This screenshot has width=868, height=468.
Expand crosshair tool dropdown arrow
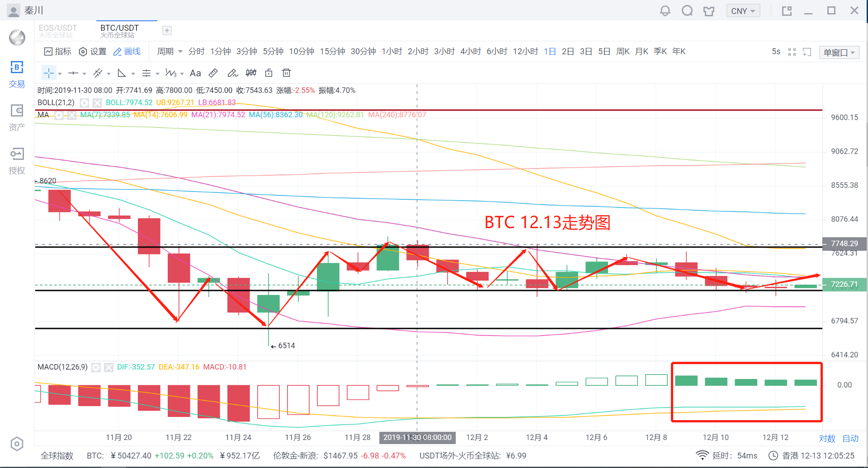pyautogui.click(x=60, y=74)
